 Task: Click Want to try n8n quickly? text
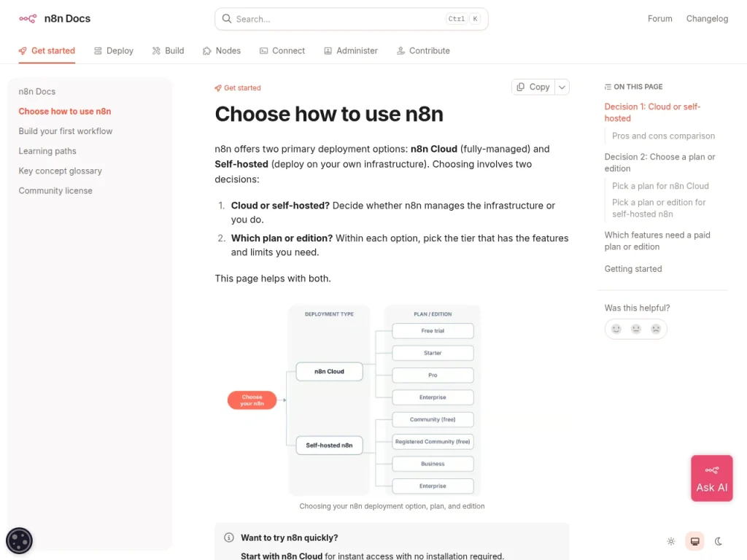[x=289, y=537]
